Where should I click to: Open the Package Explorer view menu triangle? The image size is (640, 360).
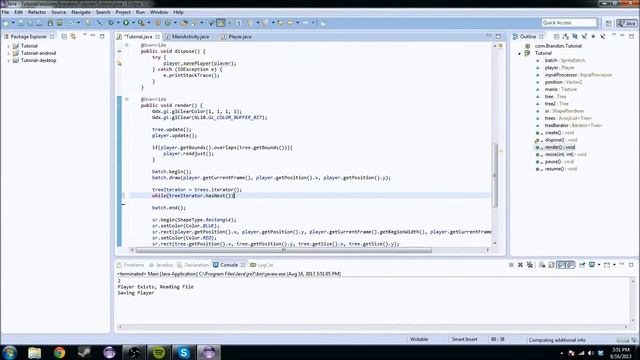coord(84,36)
